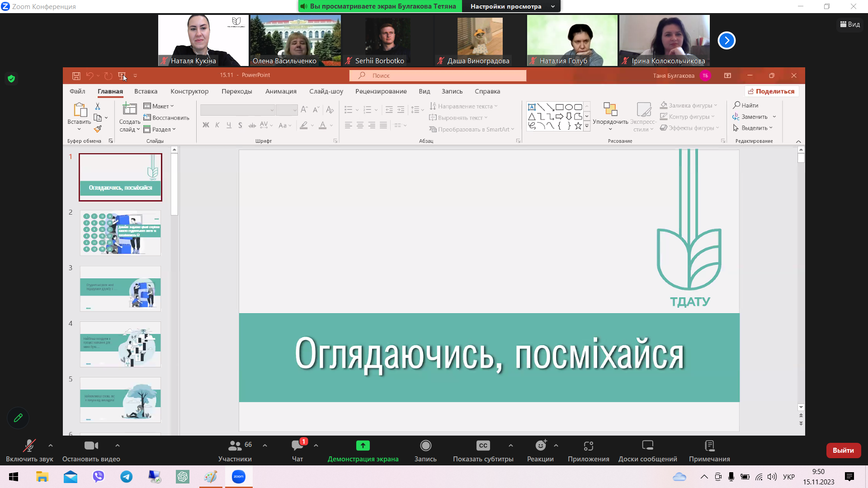Open the Apps icon in Zoom toolbar
The height and width of the screenshot is (488, 868).
(x=588, y=446)
